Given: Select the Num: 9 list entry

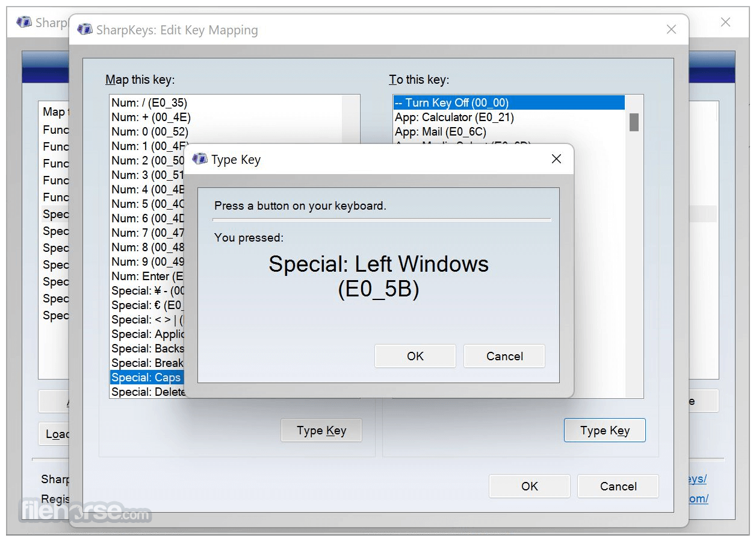Looking at the screenshot, I should tap(147, 262).
